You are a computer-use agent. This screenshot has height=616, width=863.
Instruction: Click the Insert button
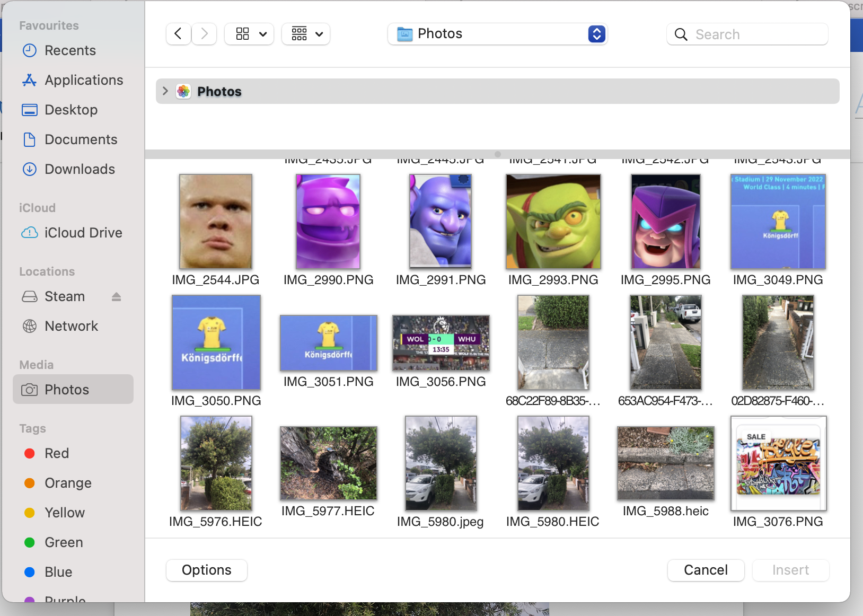click(x=791, y=570)
